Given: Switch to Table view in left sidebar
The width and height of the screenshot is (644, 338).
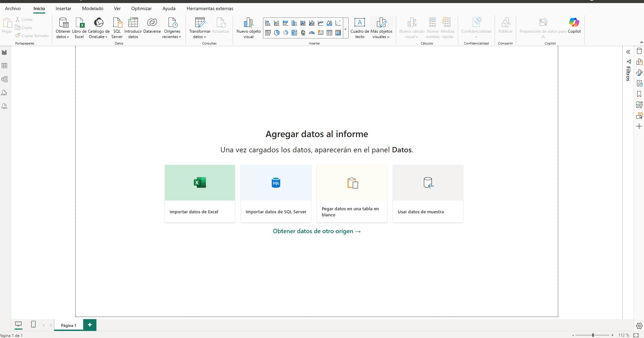Looking at the screenshot, I should point(4,66).
